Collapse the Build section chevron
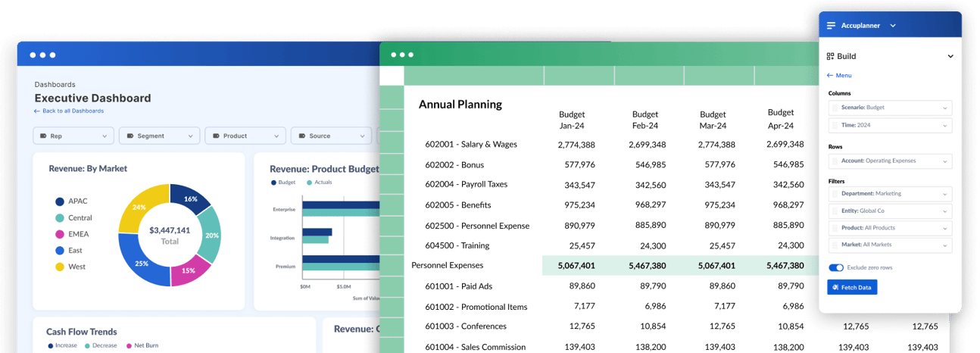Viewport: 980px width, 353px height. pyautogui.click(x=950, y=56)
